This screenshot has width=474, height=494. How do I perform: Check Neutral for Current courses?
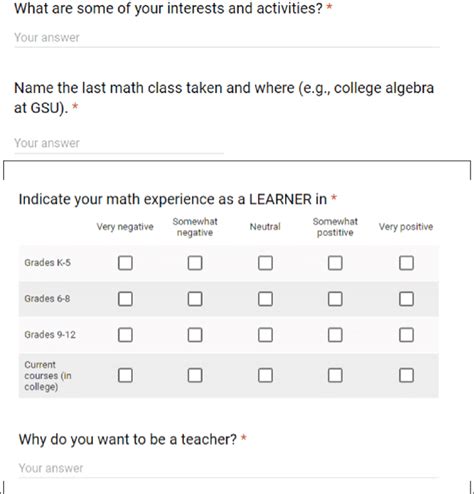click(x=265, y=376)
